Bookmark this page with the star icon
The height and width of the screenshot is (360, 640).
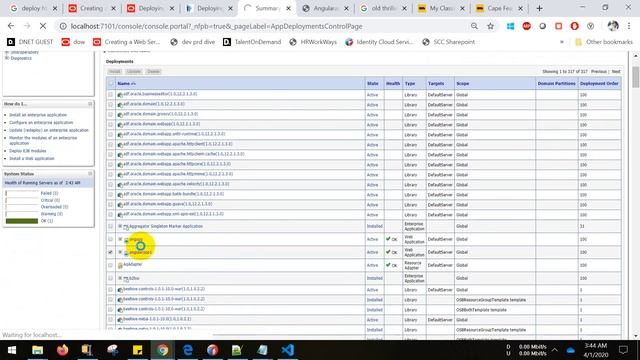(491, 26)
